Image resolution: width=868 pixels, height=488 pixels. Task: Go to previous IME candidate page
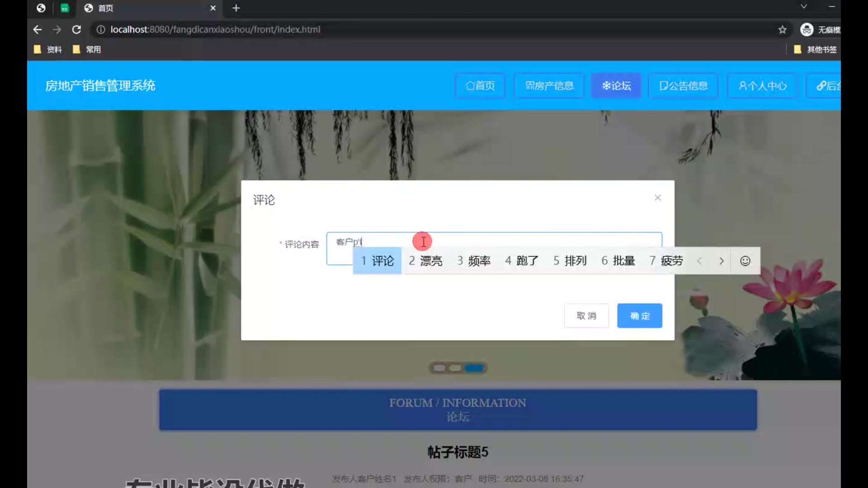coord(699,261)
